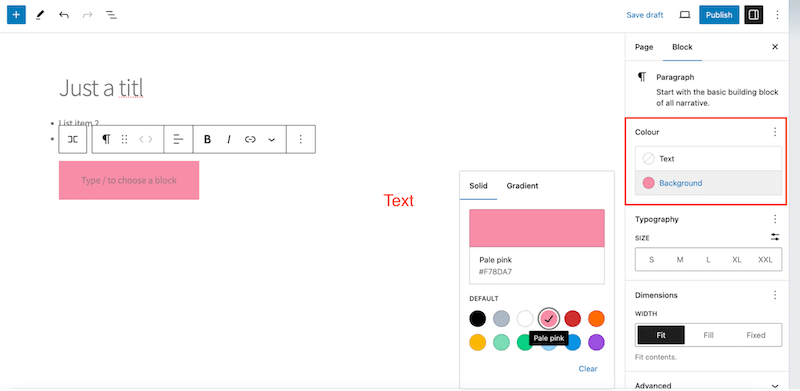Toggle Bold formatting
Screen dimensions: 800x391
click(207, 139)
